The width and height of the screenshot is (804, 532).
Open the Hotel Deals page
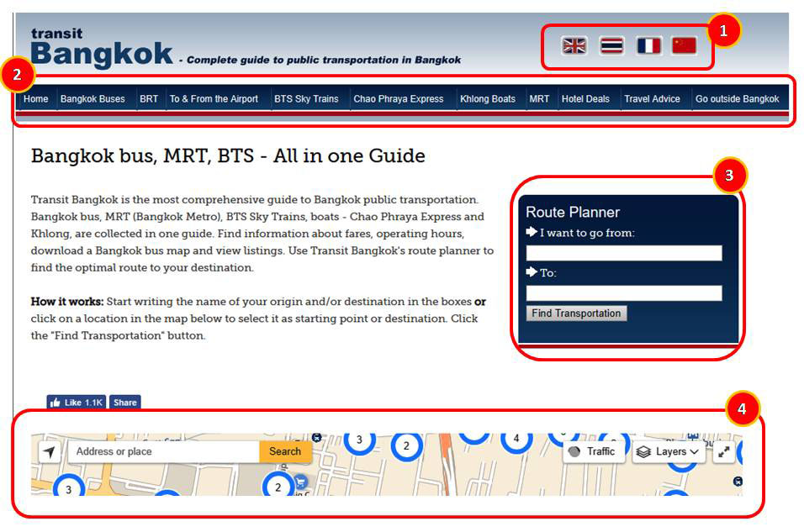coord(585,99)
